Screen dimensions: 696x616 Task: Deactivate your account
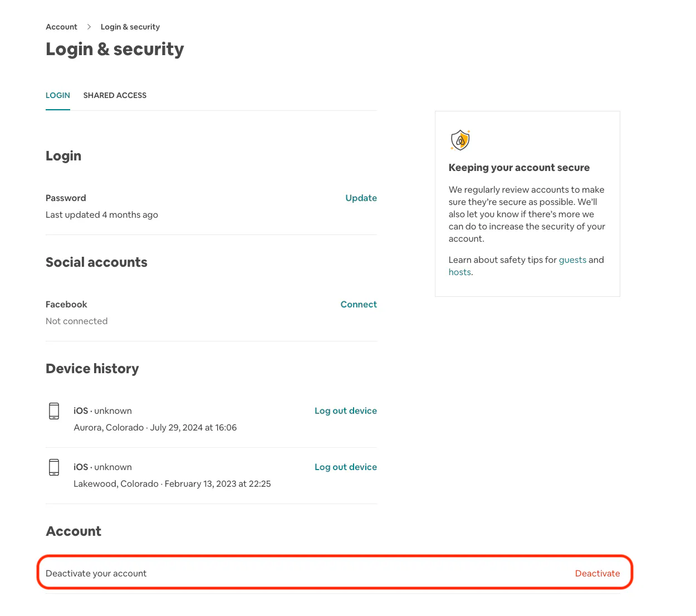(597, 573)
